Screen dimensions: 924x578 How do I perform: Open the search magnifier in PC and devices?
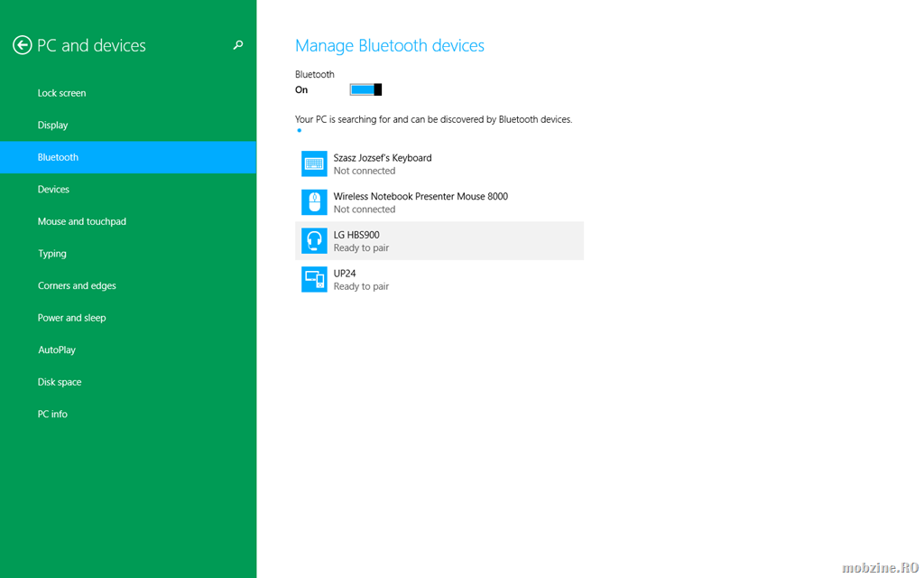click(238, 45)
